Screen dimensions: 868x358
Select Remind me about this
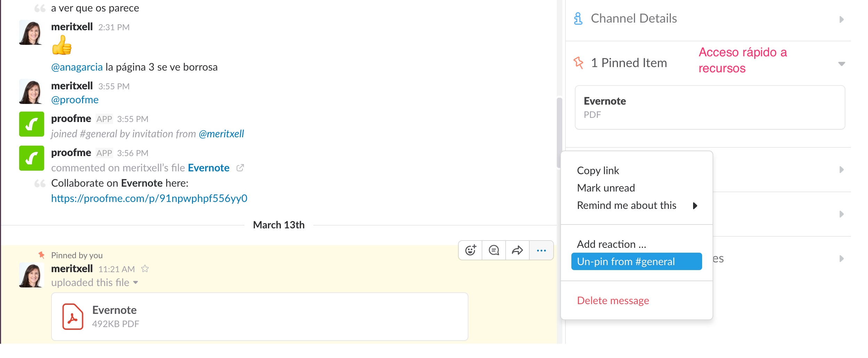[636, 205]
